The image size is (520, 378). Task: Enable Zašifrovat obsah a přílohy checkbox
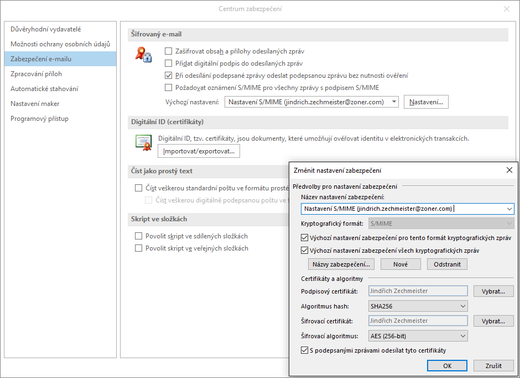tap(168, 51)
